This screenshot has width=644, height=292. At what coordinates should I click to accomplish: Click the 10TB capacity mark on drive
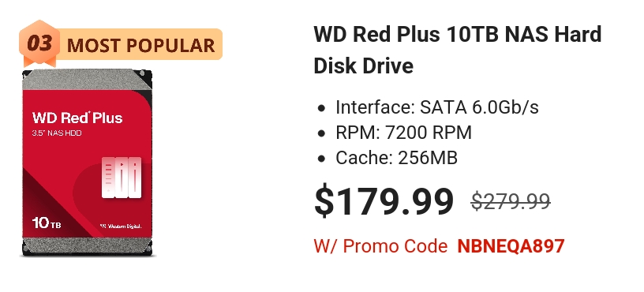(x=47, y=223)
